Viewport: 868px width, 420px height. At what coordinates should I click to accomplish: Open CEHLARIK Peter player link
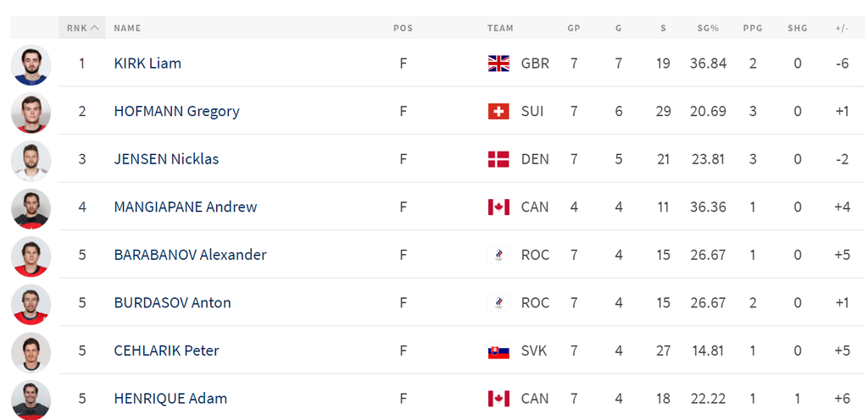[x=166, y=351]
